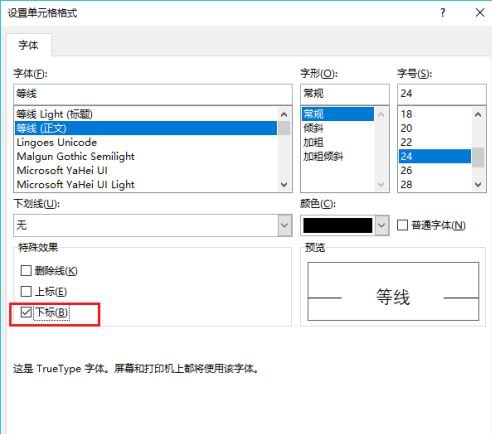492x435 pixels.
Task: Select 常规 in the font style list
Action: coord(338,114)
